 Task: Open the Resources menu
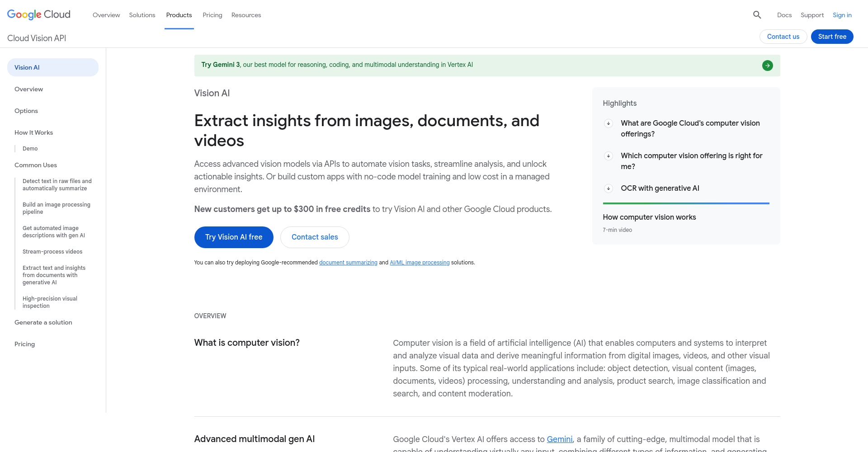246,15
